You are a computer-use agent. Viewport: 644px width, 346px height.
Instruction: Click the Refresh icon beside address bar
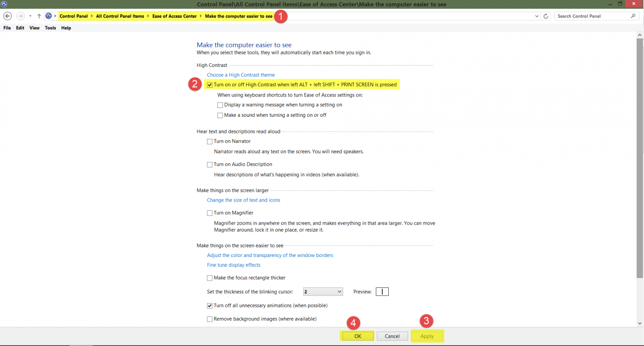(546, 16)
